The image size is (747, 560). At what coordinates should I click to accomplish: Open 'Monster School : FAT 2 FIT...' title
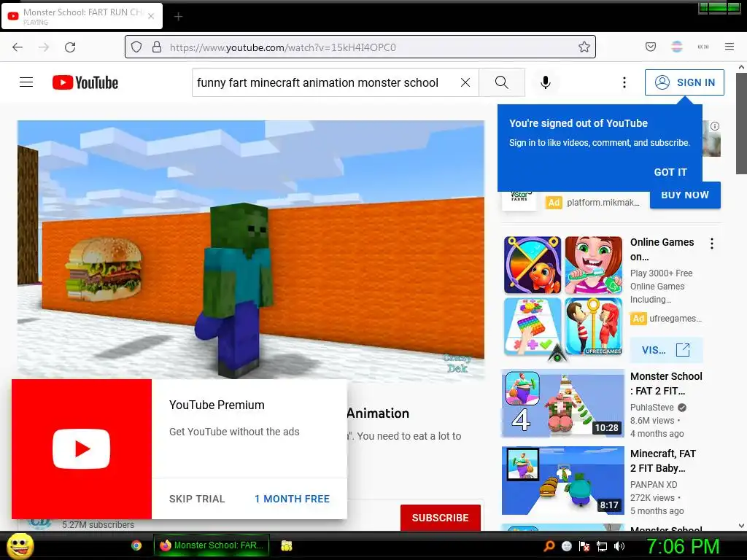pyautogui.click(x=666, y=384)
